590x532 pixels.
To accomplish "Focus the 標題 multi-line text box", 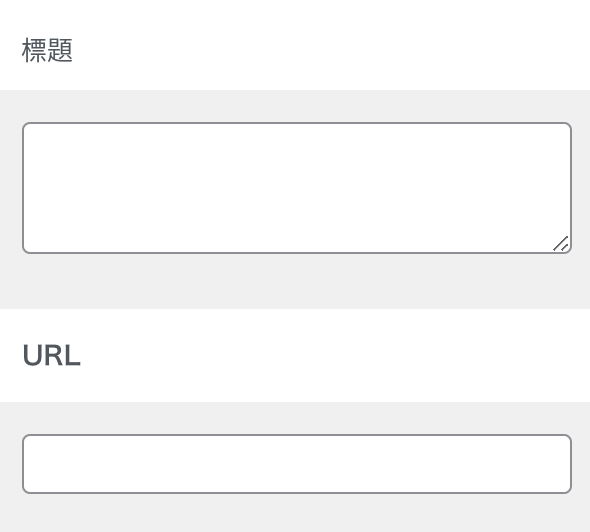I will click(297, 188).
